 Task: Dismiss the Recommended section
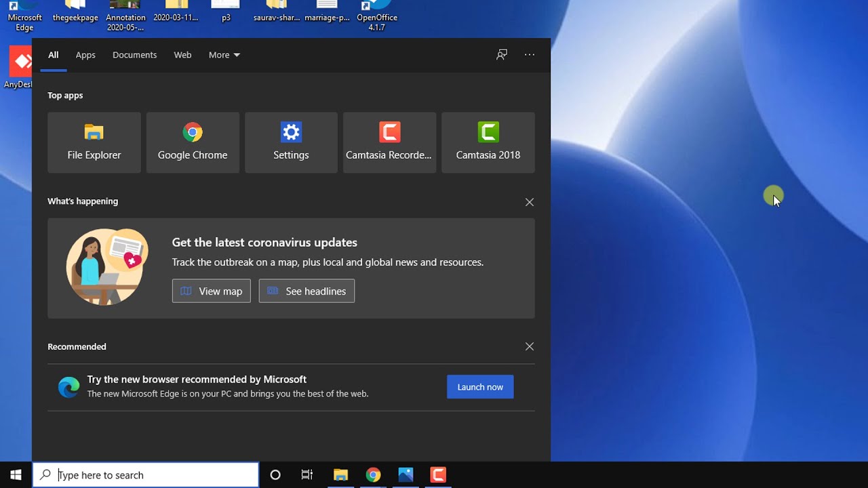[x=530, y=346]
